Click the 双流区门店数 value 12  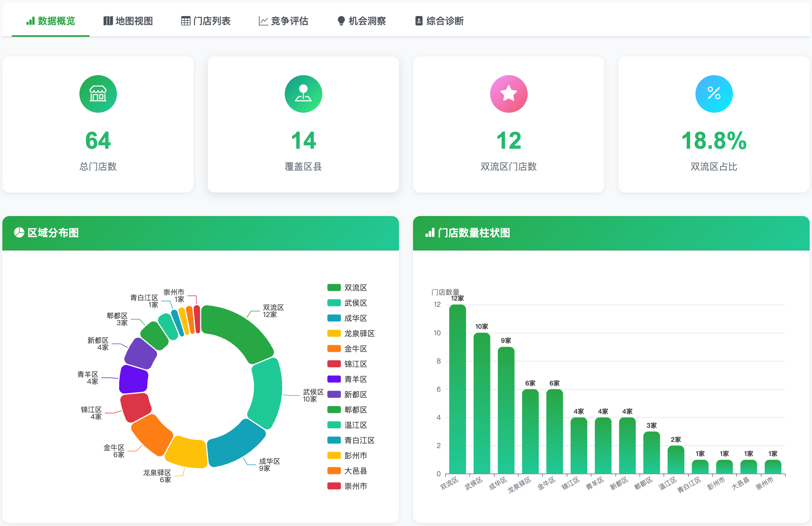[509, 141]
